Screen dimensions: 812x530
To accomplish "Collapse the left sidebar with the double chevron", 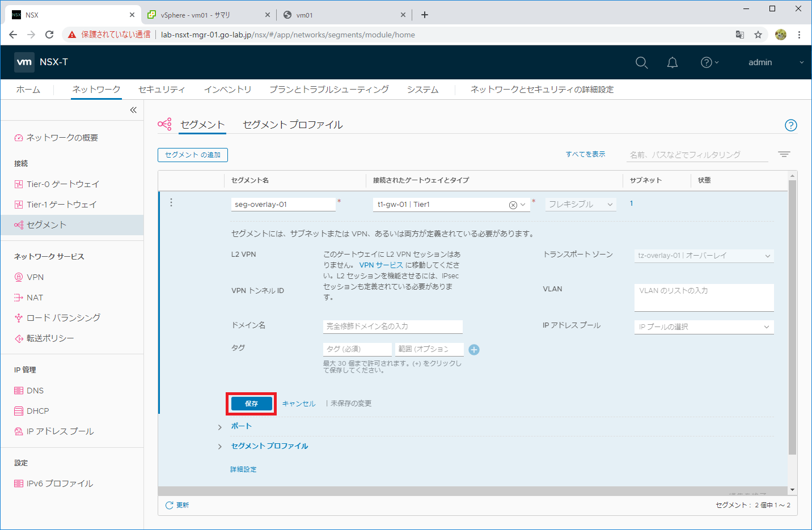I will pyautogui.click(x=133, y=110).
